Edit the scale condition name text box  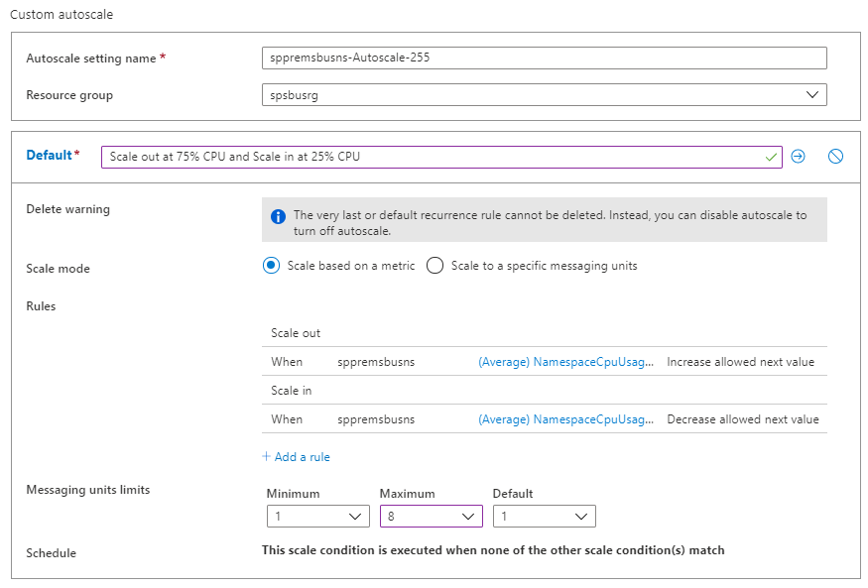[432, 157]
